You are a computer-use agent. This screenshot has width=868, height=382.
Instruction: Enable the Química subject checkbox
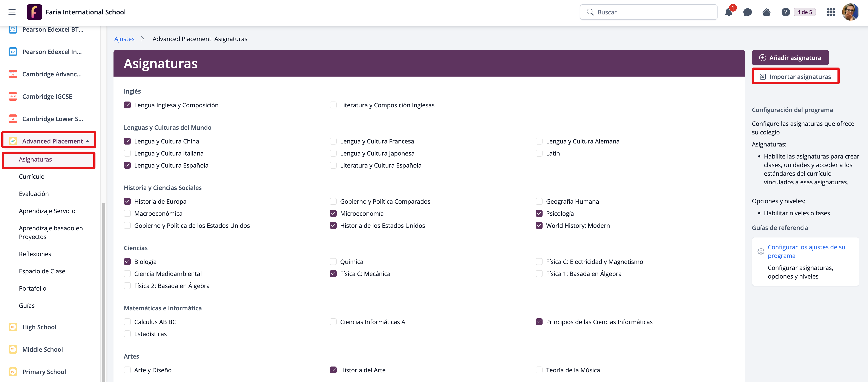(x=333, y=262)
